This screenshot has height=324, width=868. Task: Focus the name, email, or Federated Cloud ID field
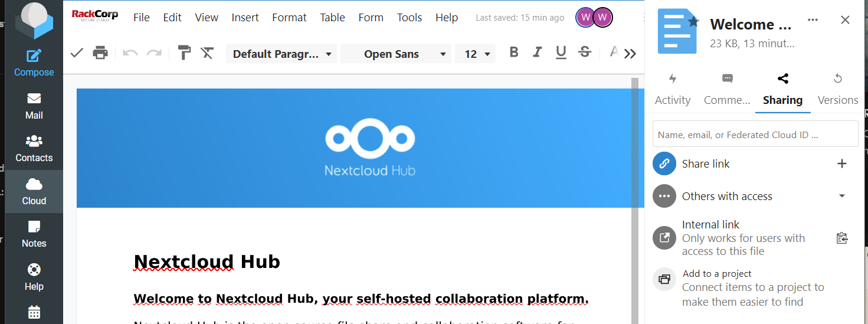(755, 134)
